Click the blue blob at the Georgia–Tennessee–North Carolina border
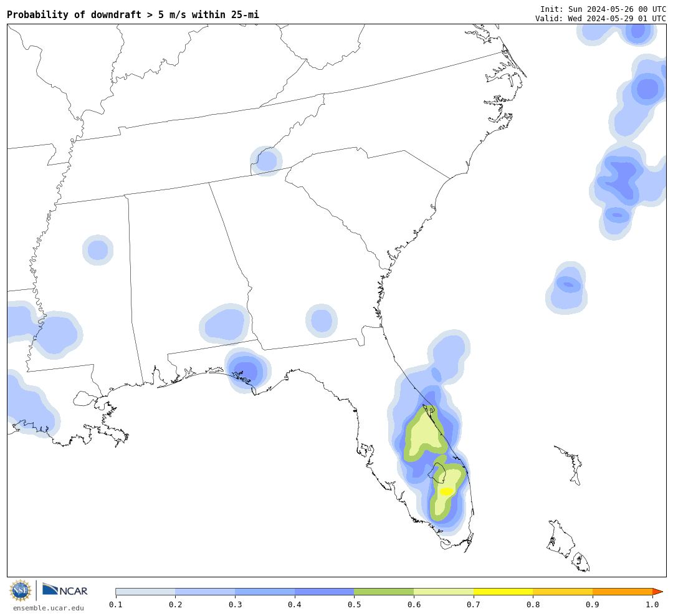Screen dimensions: 673x616 pos(266,161)
